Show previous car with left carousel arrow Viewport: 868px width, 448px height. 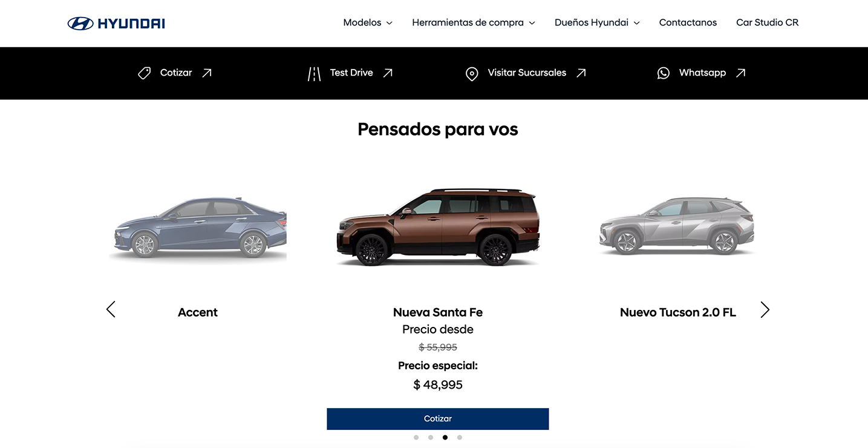(x=111, y=309)
